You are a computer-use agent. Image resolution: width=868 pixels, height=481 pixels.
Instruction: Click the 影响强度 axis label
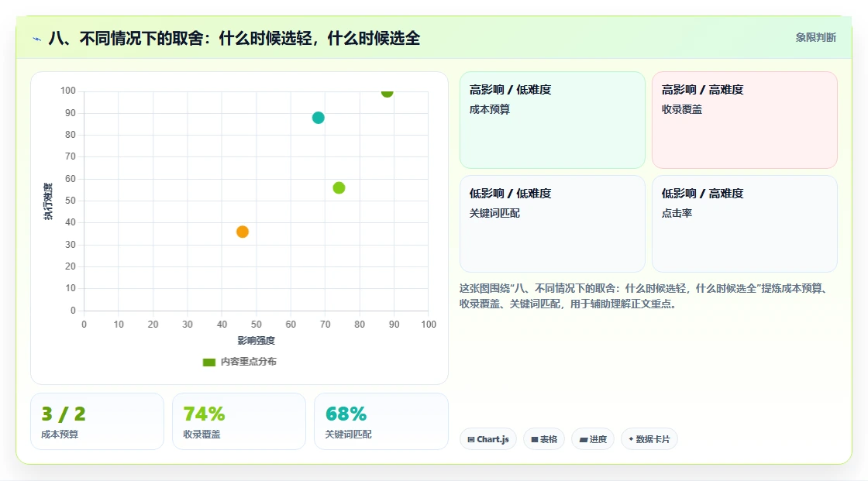[256, 340]
